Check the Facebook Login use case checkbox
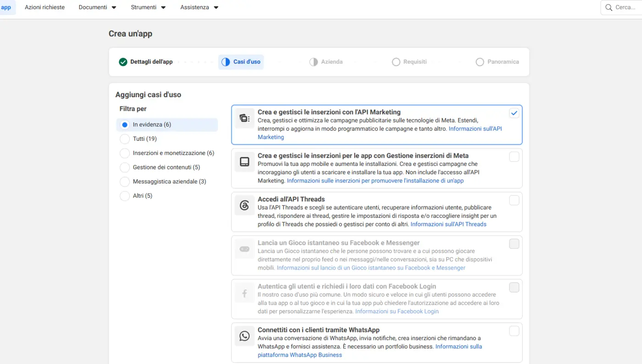Viewport: 642px width, 364px height. 514,287
